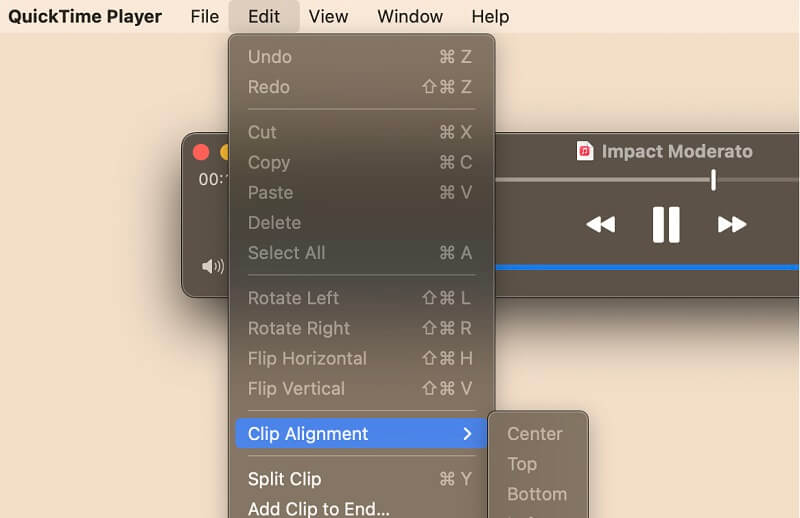Select Copy in the Edit menu

(x=360, y=162)
